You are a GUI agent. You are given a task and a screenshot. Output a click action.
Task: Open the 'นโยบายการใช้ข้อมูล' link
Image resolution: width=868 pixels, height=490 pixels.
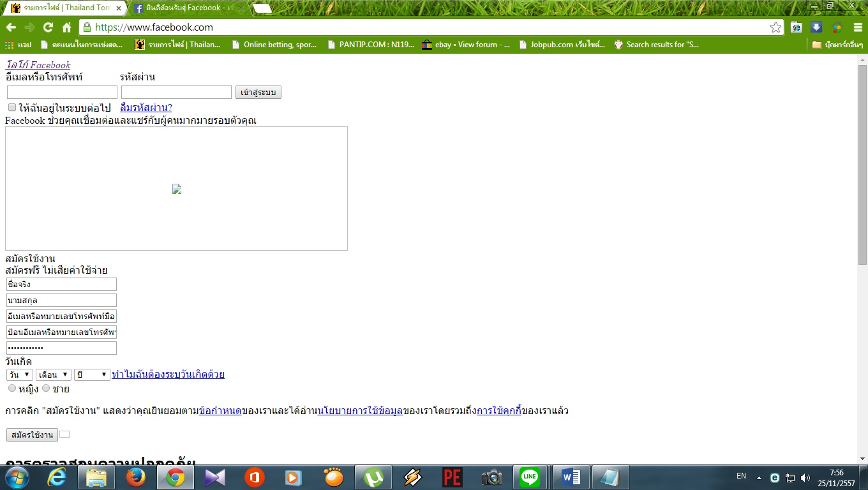(x=360, y=411)
